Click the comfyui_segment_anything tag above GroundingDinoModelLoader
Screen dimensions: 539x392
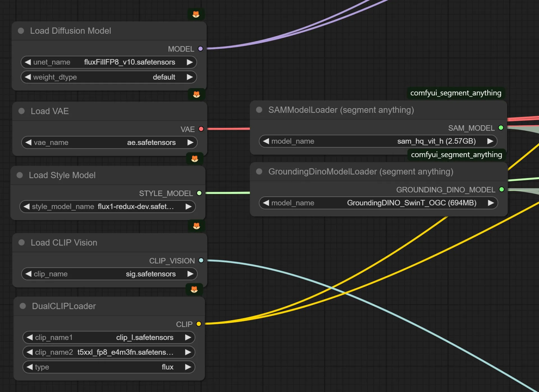[x=456, y=155]
